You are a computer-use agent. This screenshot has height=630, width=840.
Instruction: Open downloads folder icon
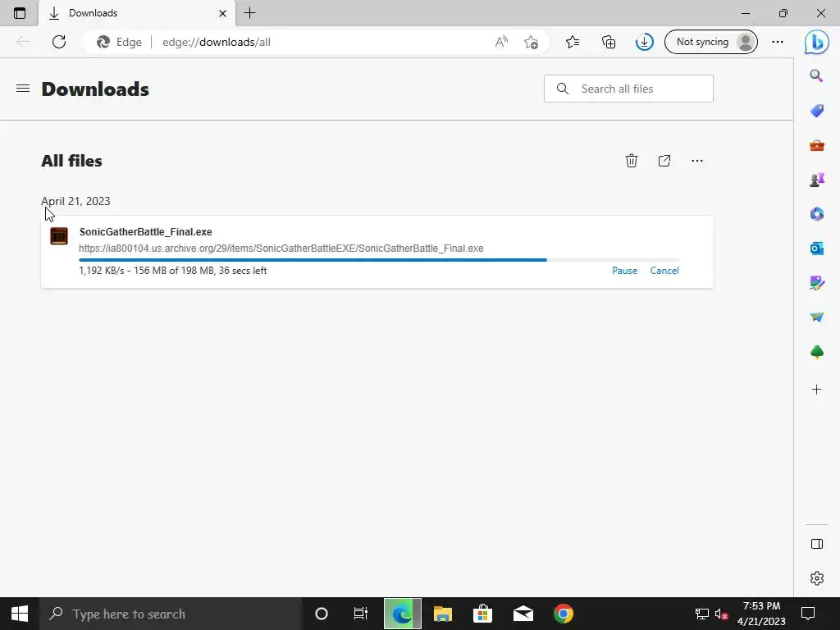[664, 161]
